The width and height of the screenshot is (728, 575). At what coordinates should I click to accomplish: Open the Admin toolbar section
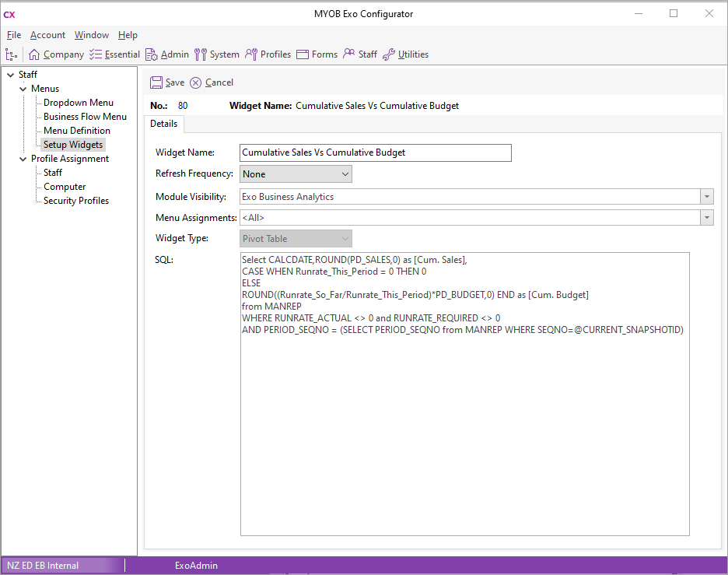152,54
